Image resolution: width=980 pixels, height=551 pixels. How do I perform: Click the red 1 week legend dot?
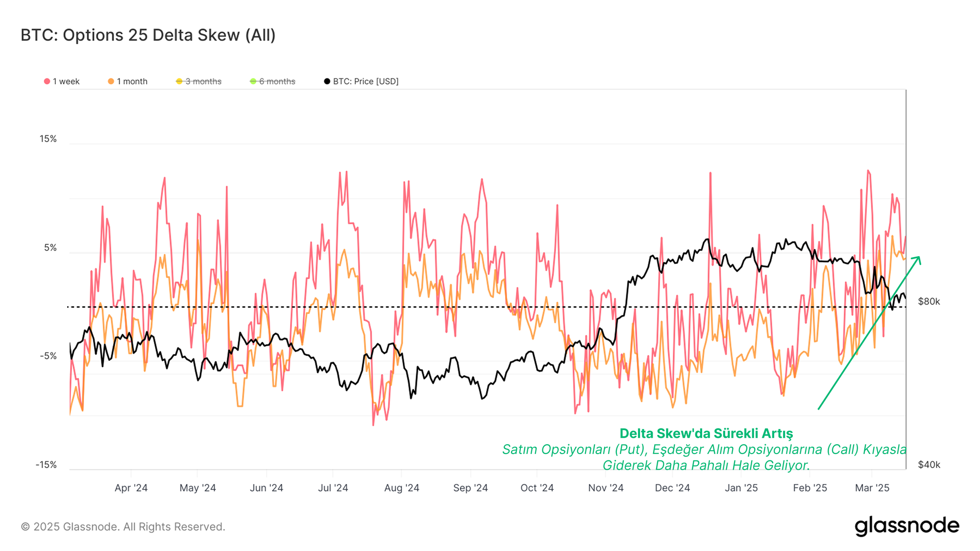pyautogui.click(x=47, y=81)
